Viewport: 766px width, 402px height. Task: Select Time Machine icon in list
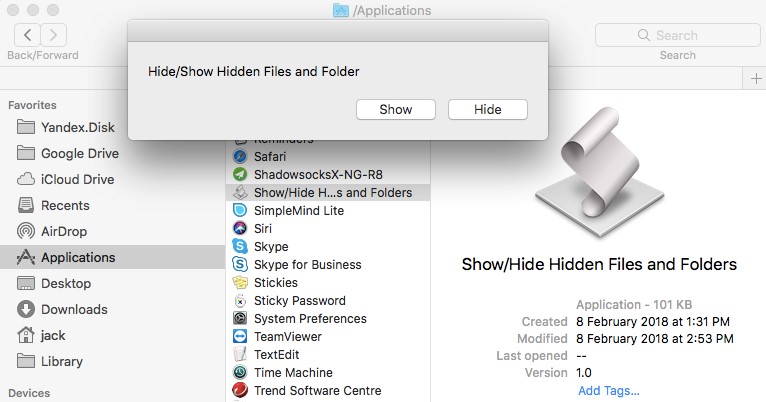pyautogui.click(x=240, y=373)
